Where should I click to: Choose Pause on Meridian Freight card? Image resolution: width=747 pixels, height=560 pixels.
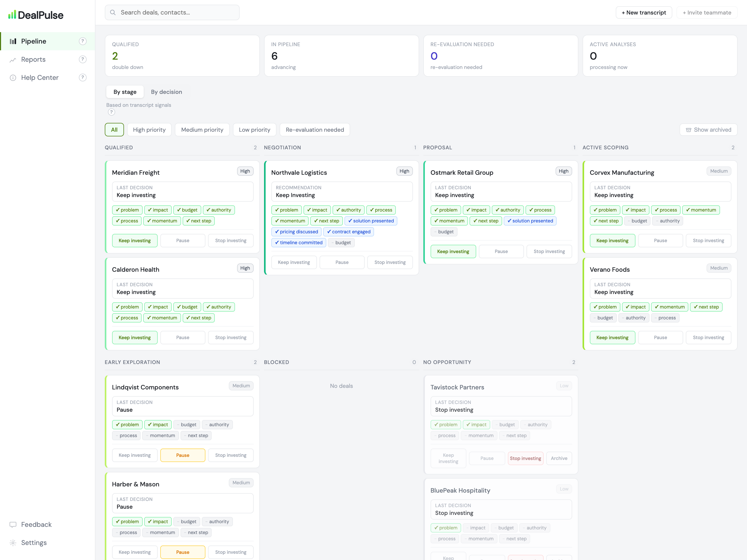pos(183,241)
